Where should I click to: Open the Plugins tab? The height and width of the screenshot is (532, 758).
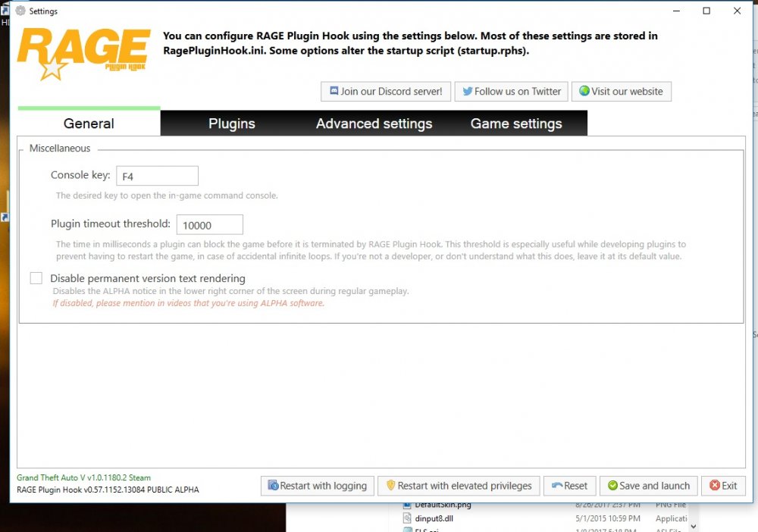point(231,124)
